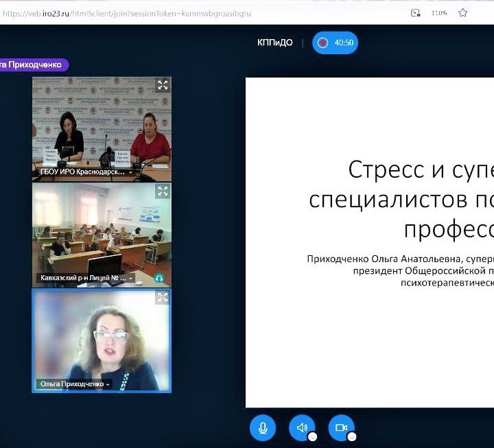Image resolution: width=494 pixels, height=448 pixels.
Task: Open audio options chevron on speaker button
Action: 312,436
